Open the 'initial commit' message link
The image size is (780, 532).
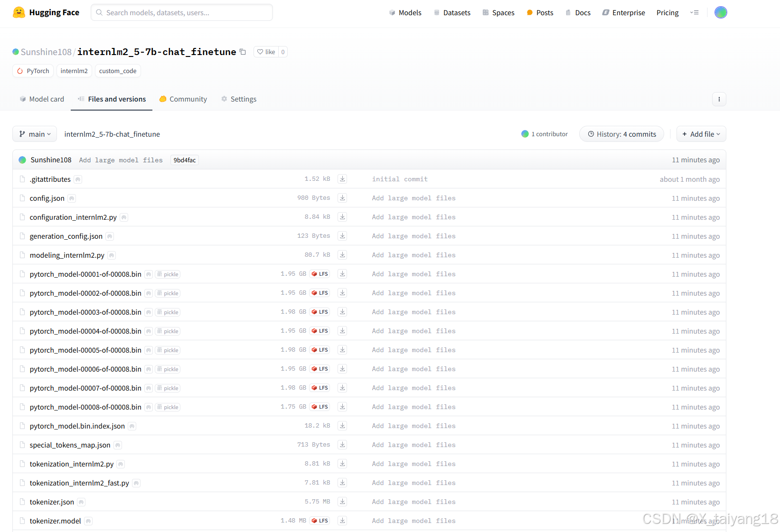pos(400,179)
